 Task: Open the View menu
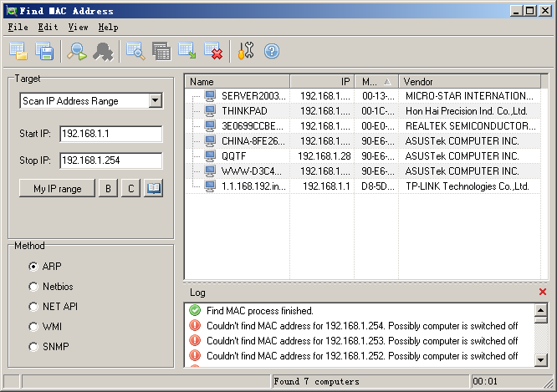(78, 28)
